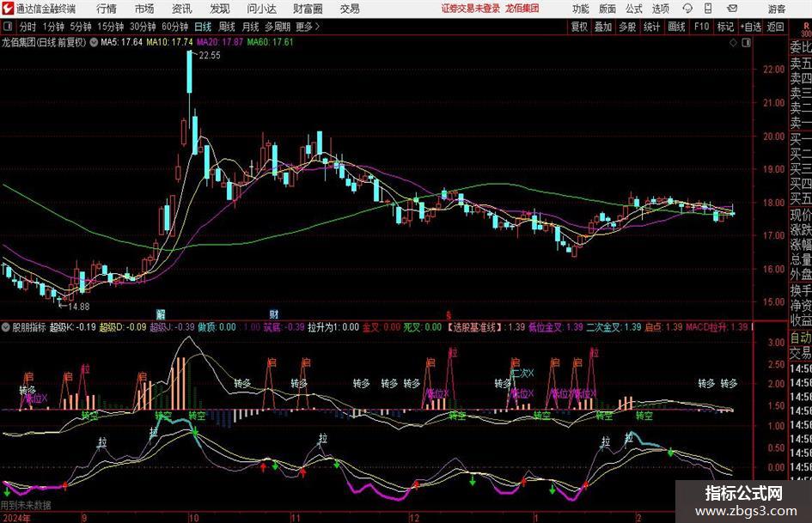Open the 多周期 multi-period view
The image size is (812, 523).
pos(277,27)
